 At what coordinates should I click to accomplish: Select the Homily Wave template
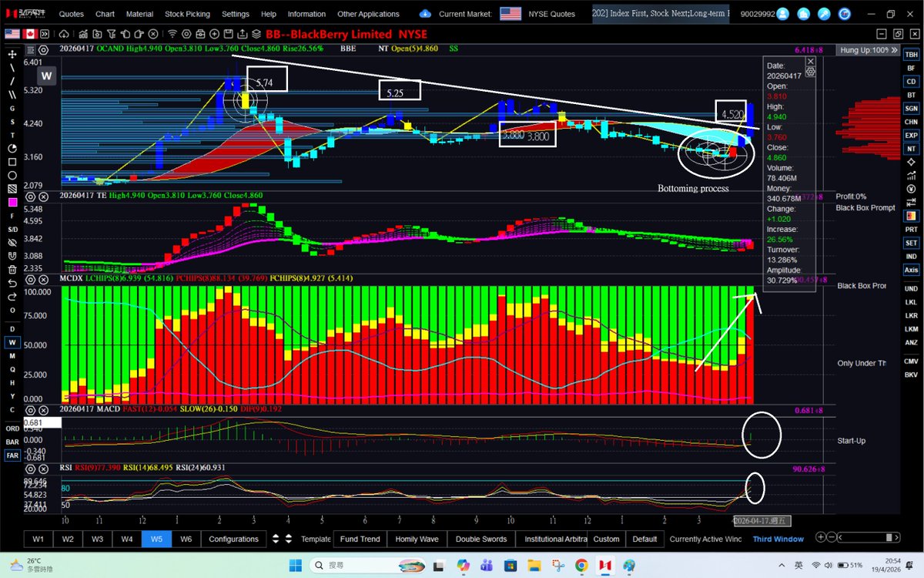[417, 539]
